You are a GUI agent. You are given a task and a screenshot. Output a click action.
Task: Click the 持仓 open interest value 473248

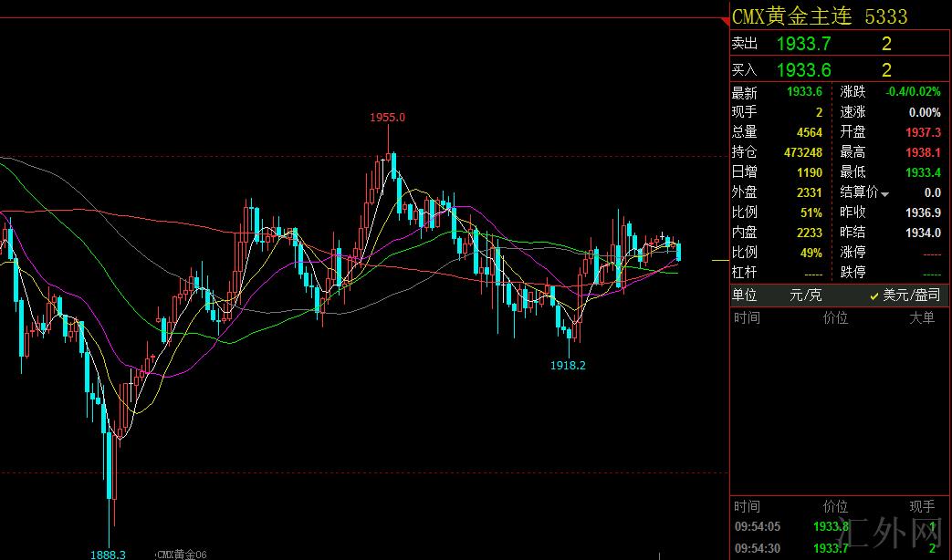pyautogui.click(x=802, y=152)
